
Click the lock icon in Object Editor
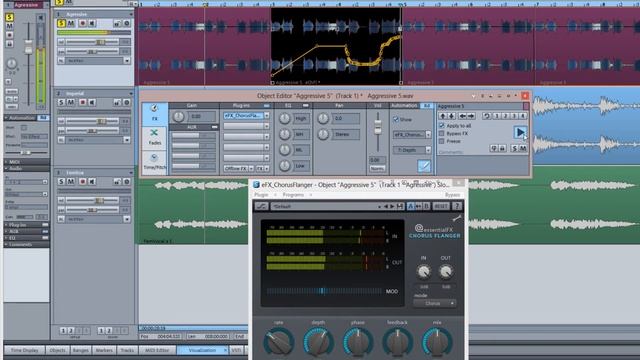(502, 149)
